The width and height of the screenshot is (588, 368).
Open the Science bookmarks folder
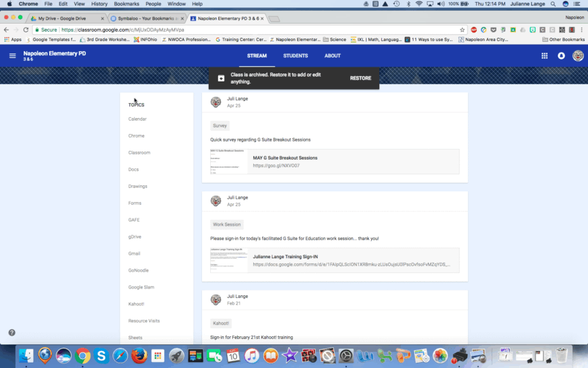[x=335, y=39]
